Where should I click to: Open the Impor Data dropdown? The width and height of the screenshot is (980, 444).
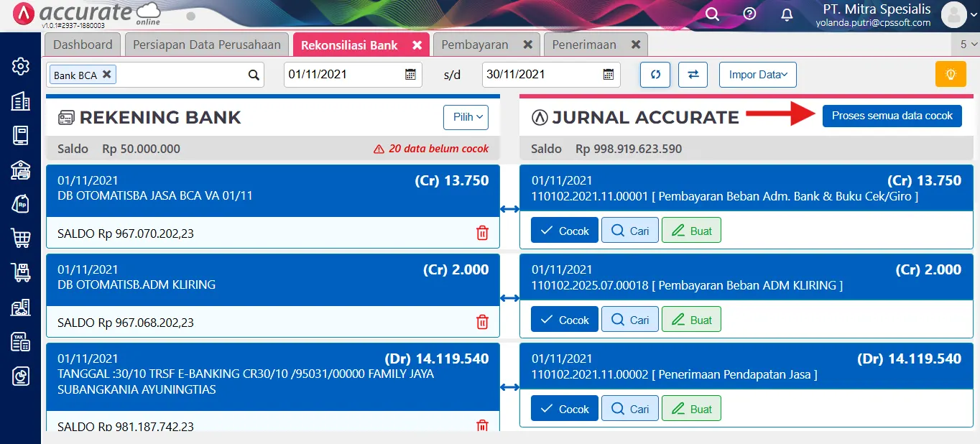click(757, 74)
